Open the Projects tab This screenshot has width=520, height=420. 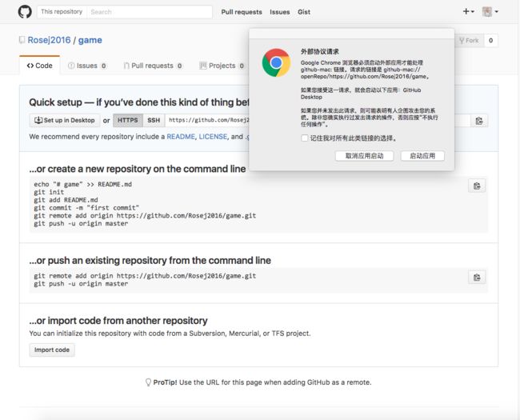(x=222, y=66)
